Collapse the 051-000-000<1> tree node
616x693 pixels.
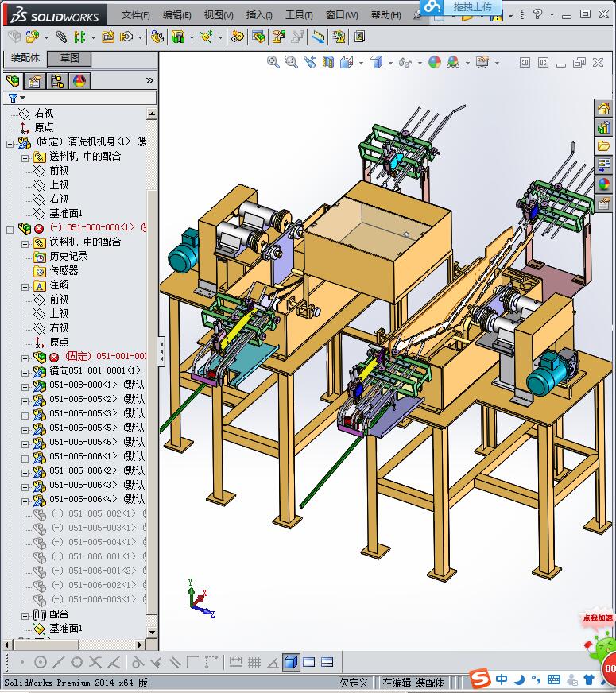coord(10,230)
